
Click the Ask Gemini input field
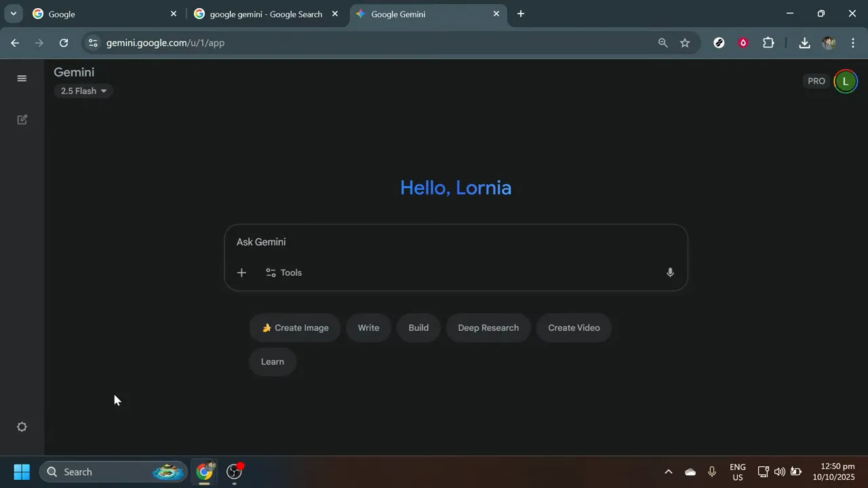click(456, 242)
